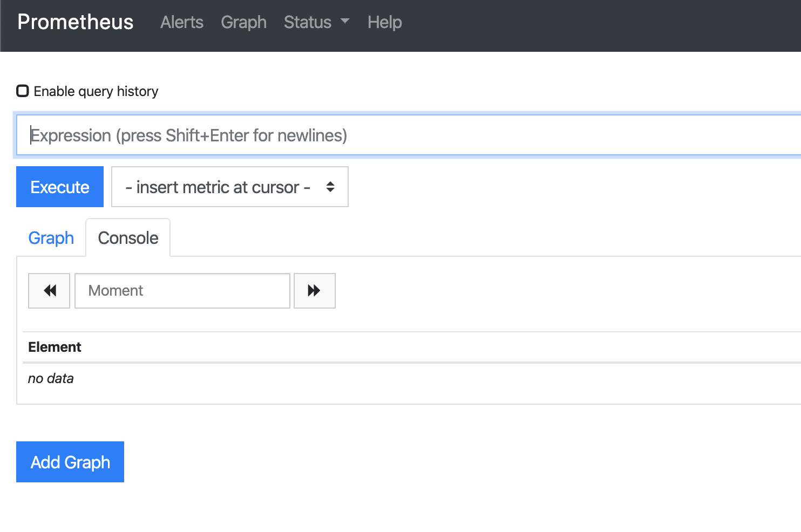Click the Prometheus brand title
801x532 pixels.
[x=76, y=22]
